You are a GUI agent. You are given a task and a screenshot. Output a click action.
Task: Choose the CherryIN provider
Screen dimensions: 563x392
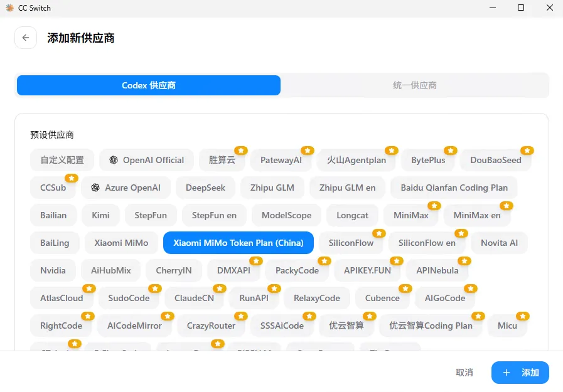click(x=174, y=270)
